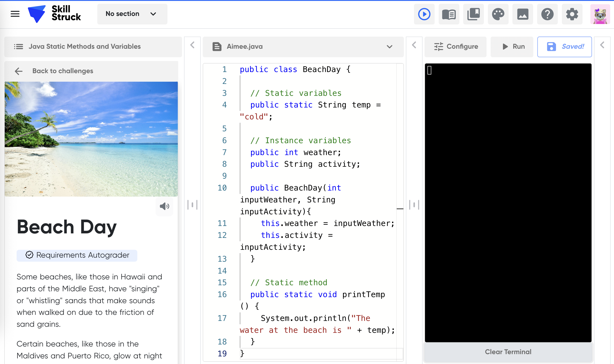Image resolution: width=614 pixels, height=364 pixels.
Task: Open help question mark icon
Action: [x=547, y=14]
